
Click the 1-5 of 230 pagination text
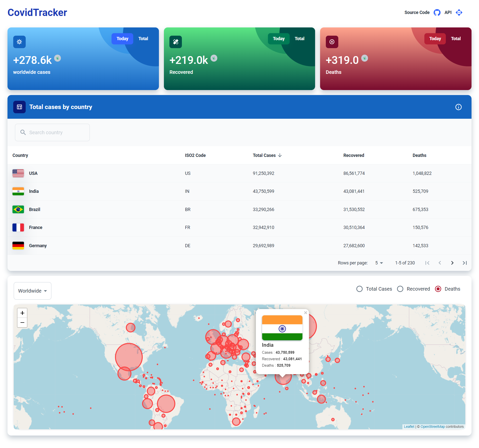[405, 263]
